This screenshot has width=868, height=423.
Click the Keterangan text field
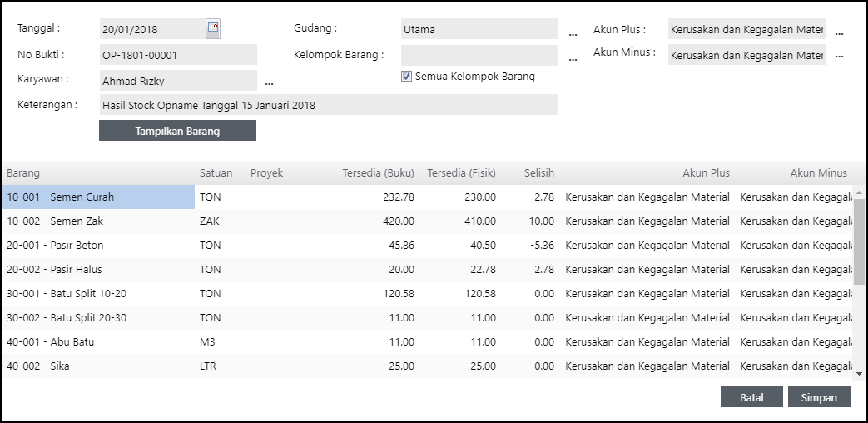(328, 106)
